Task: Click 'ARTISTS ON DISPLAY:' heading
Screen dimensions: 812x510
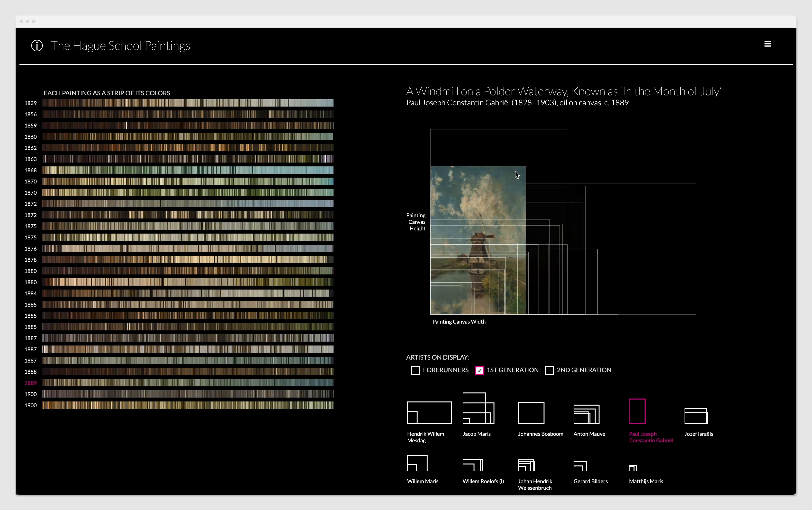Action: tap(437, 357)
